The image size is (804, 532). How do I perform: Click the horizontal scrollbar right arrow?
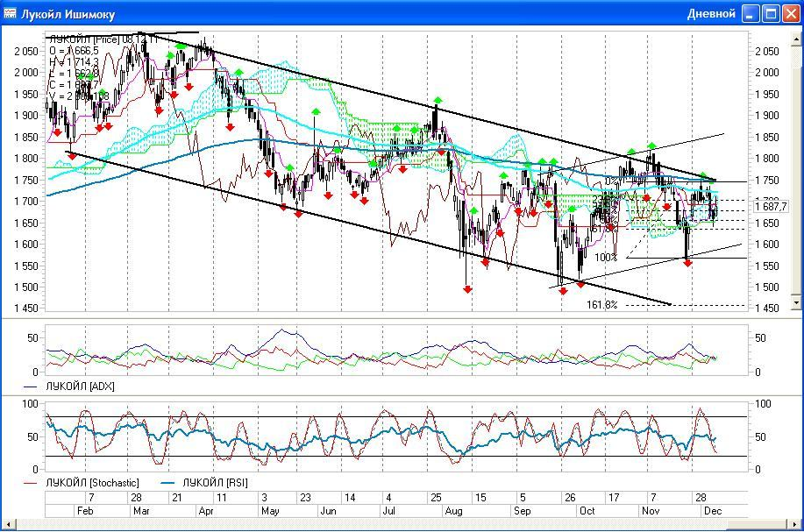[x=796, y=524]
